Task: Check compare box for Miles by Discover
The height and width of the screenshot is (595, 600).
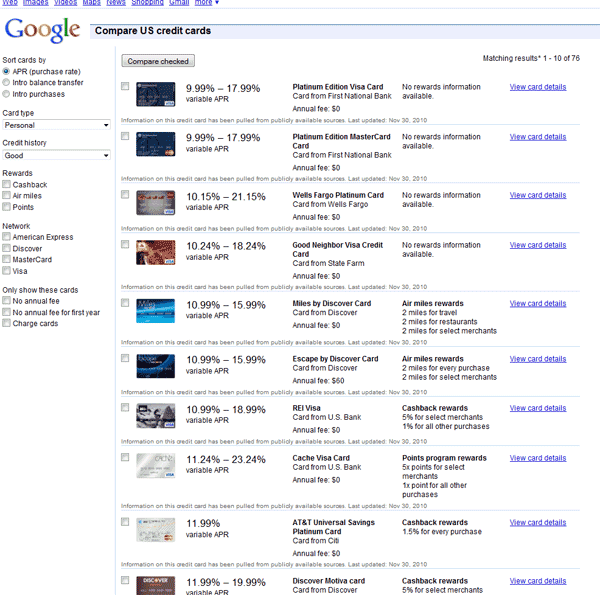Action: tap(125, 303)
